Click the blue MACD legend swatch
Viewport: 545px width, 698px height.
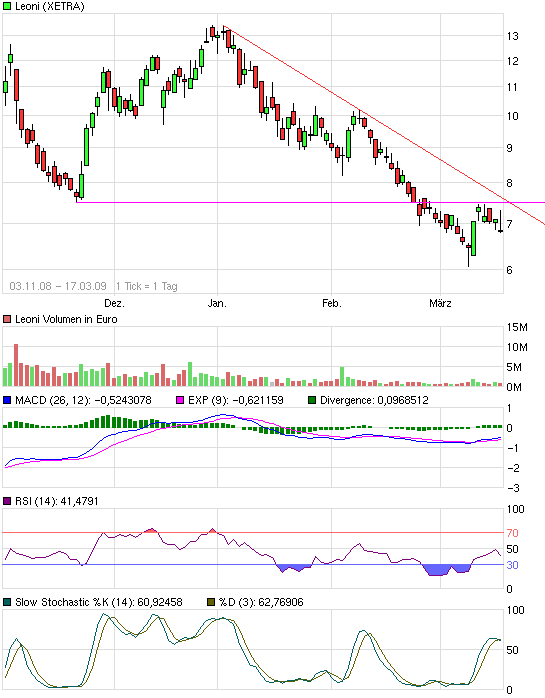(7, 400)
